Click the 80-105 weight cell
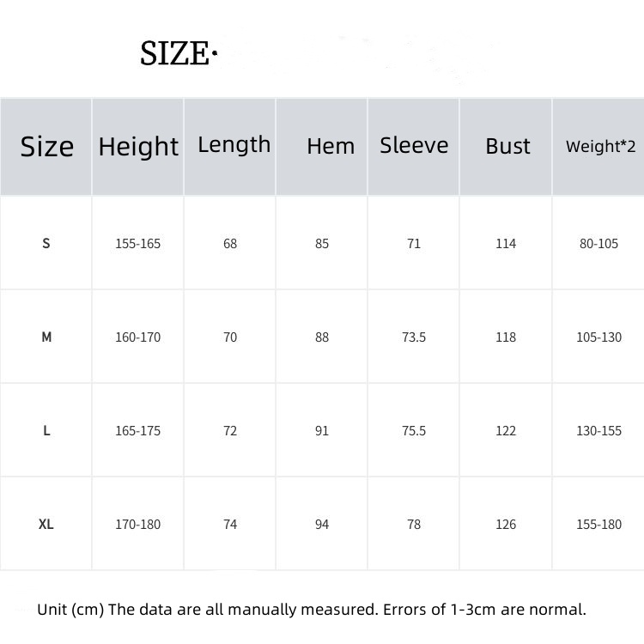 tap(598, 244)
